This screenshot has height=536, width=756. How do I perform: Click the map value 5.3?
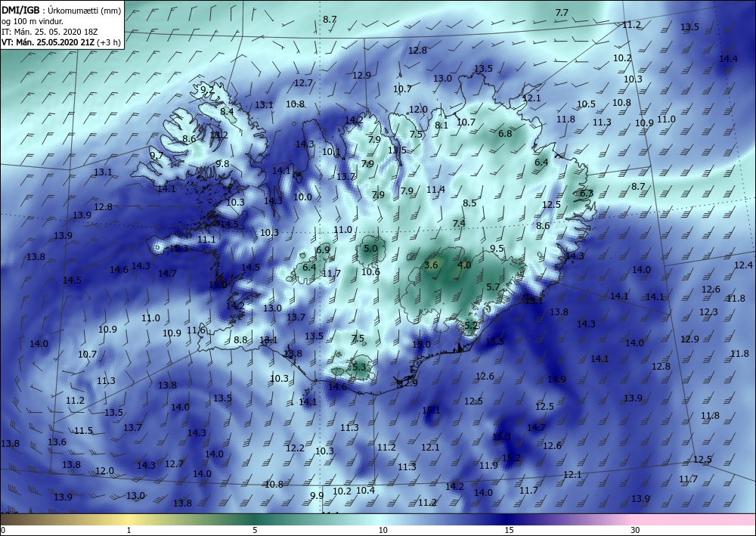(359, 367)
